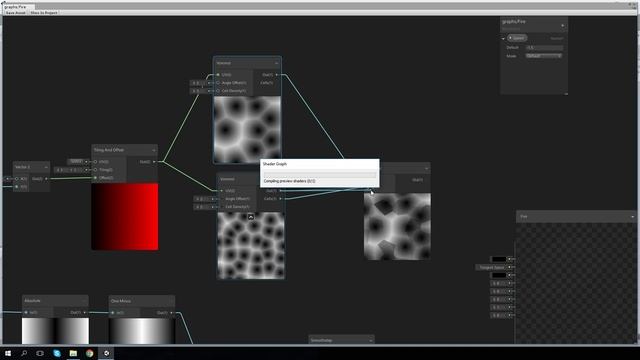Click the One Minus node preview image

(x=142, y=331)
